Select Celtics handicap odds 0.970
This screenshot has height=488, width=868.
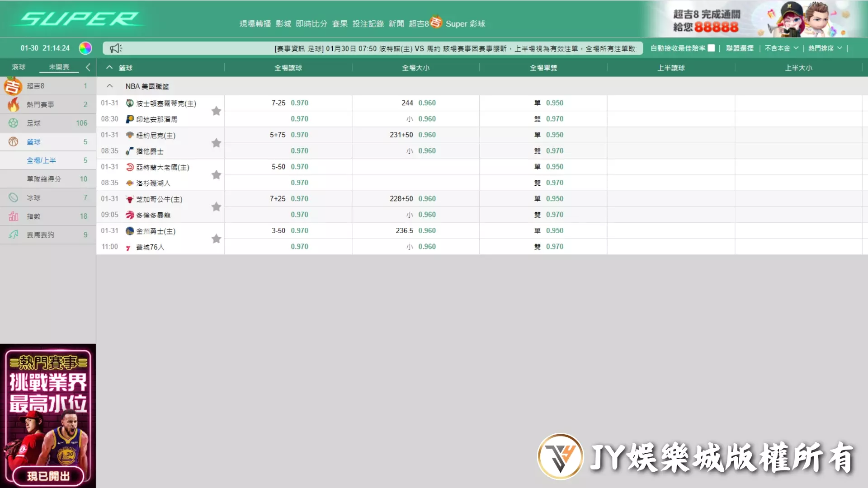[x=299, y=103]
